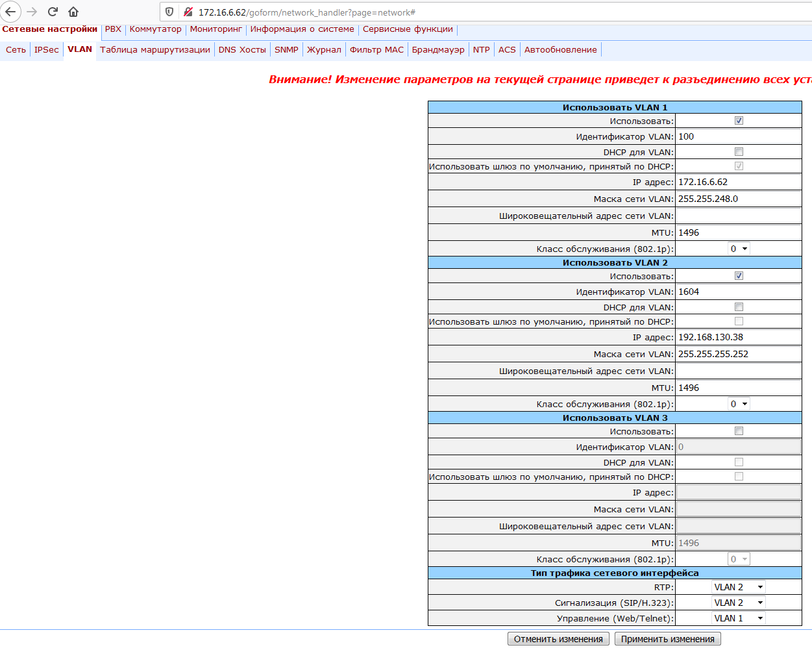Screen dimensions: 812x650
Task: Edit the VLAN 1 MTU field
Action: point(739,232)
